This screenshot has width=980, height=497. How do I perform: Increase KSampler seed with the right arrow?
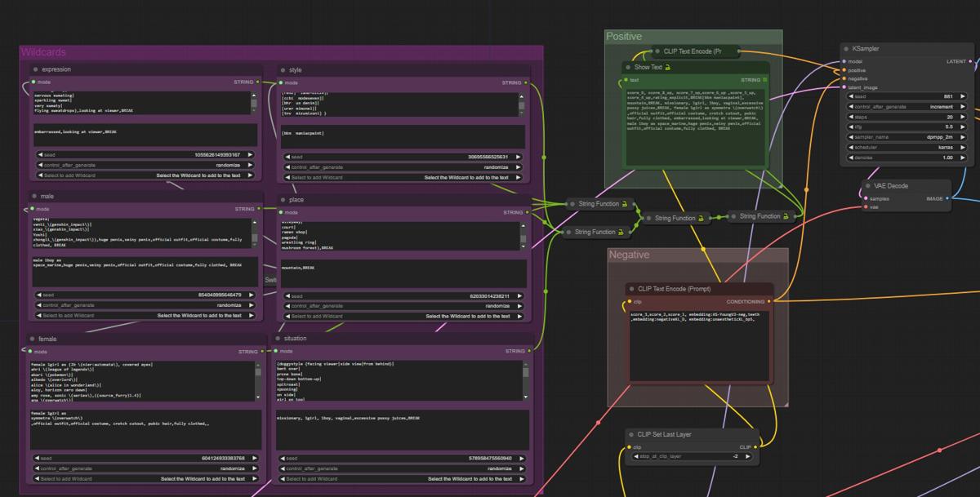(x=962, y=96)
